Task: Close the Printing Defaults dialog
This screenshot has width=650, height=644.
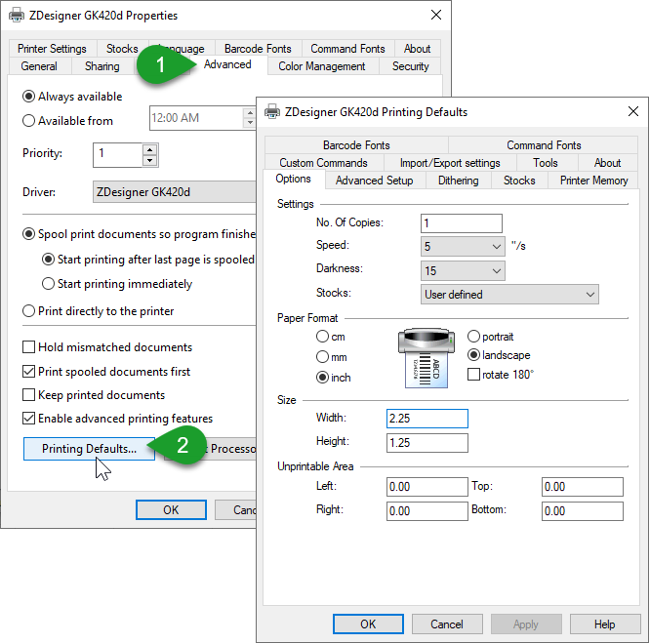Action: point(631,111)
